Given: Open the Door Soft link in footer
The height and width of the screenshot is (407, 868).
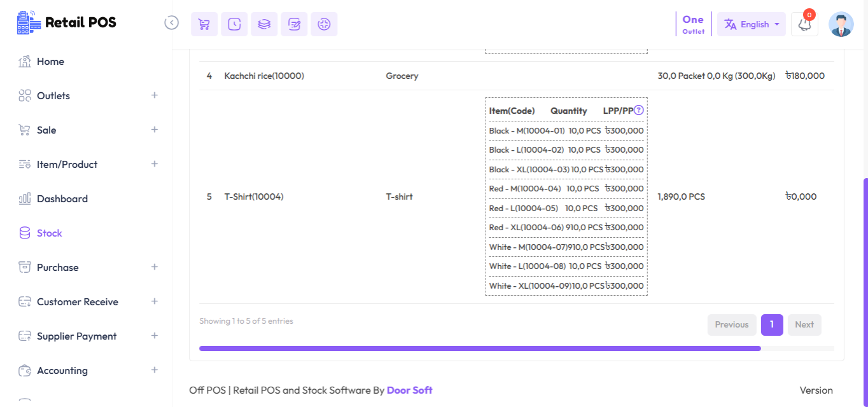Looking at the screenshot, I should coord(409,390).
